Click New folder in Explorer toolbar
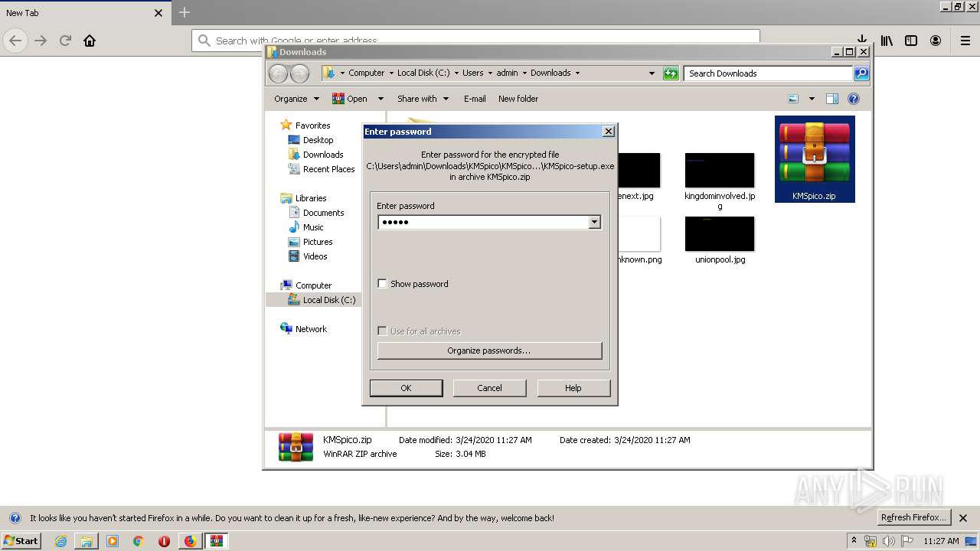Viewport: 980px width, 551px height. (518, 99)
